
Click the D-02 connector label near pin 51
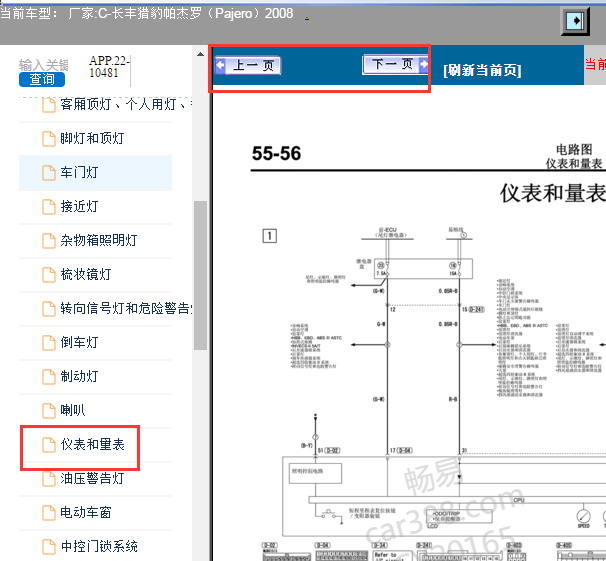tap(332, 450)
